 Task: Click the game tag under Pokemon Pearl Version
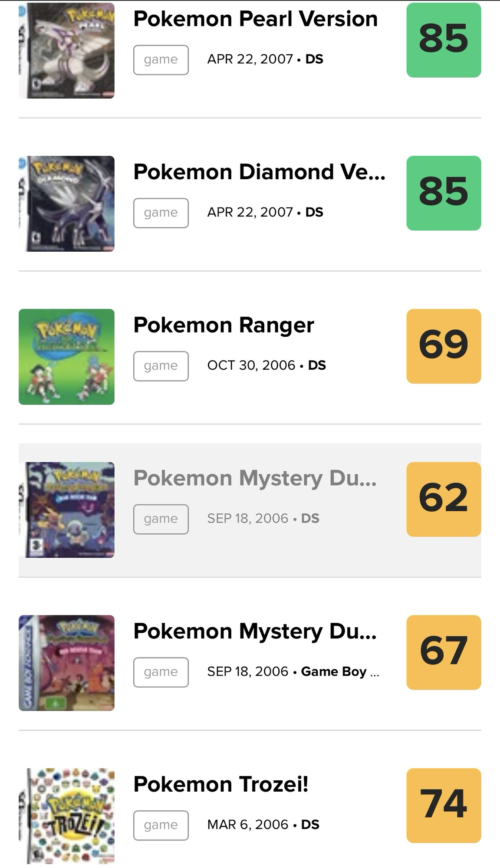[x=161, y=60]
